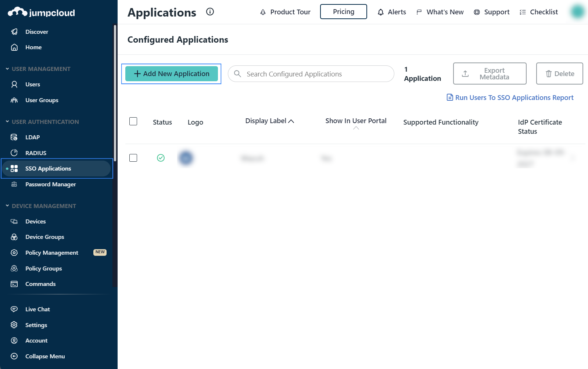This screenshot has width=588, height=369.
Task: Check the first application row checkbox
Action: pyautogui.click(x=133, y=158)
